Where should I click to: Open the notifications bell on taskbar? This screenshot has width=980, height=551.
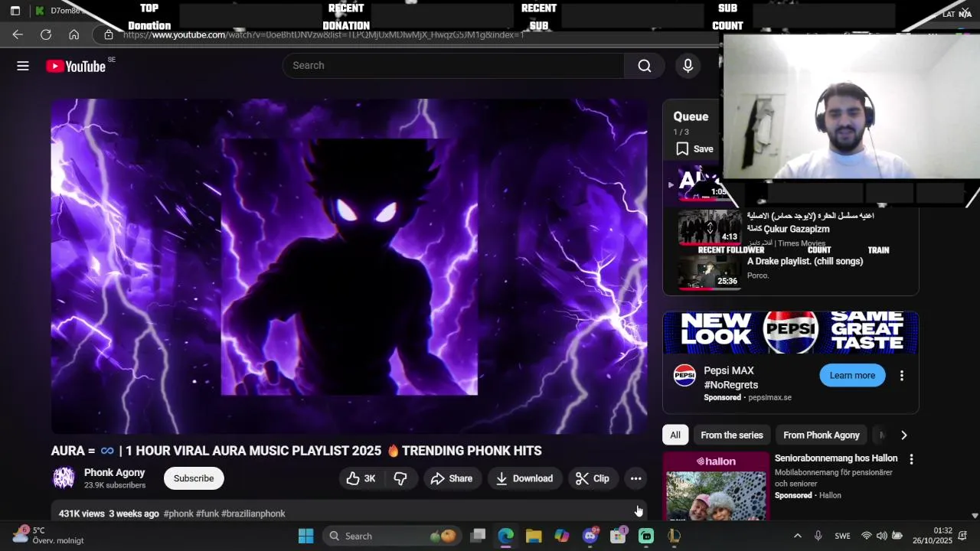963,536
